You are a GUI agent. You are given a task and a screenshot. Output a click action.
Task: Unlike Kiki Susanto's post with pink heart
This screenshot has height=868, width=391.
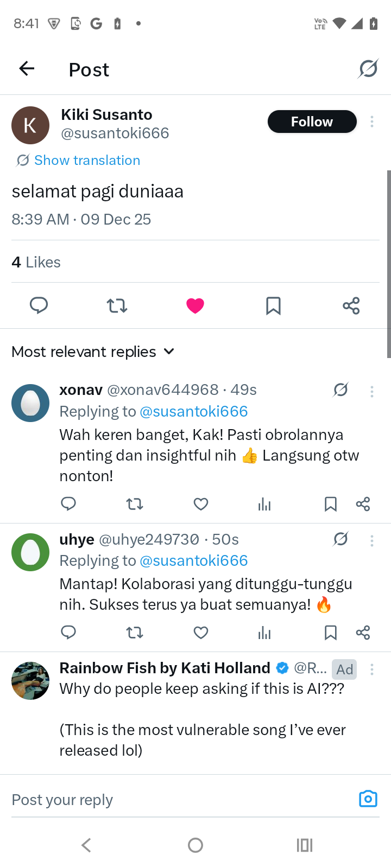click(195, 305)
